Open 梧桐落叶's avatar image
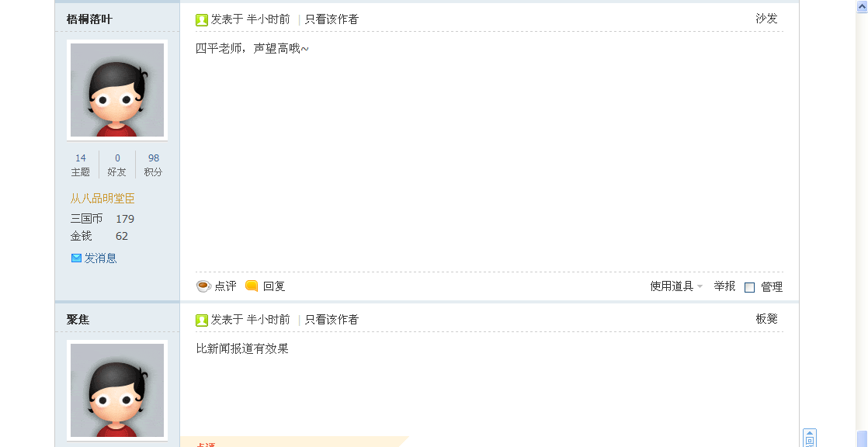Viewport: 868px width, 447px height. [117, 90]
